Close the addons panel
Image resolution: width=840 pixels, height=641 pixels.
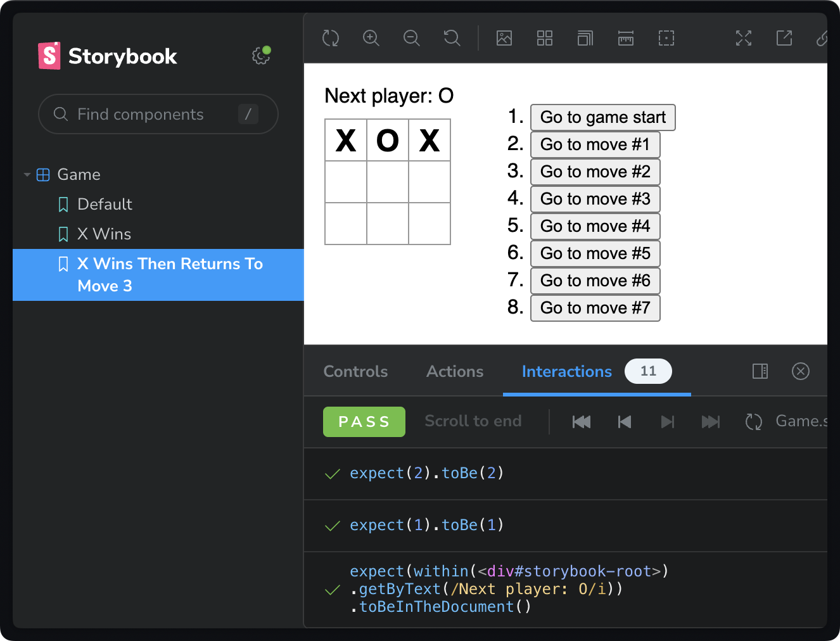tap(800, 371)
